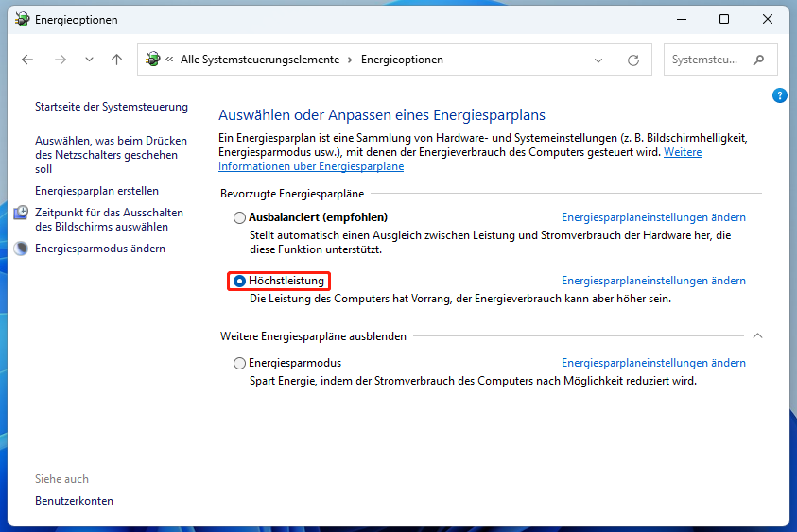Open Startseite der Systemsteuerung
The image size is (797, 532).
pos(112,107)
